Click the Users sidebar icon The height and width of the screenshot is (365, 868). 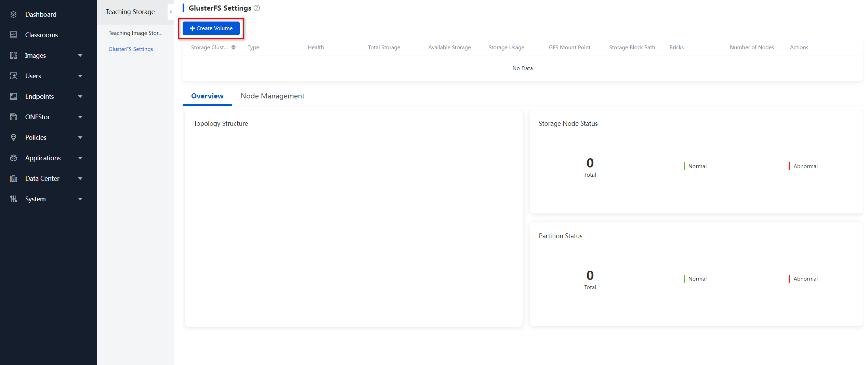13,76
